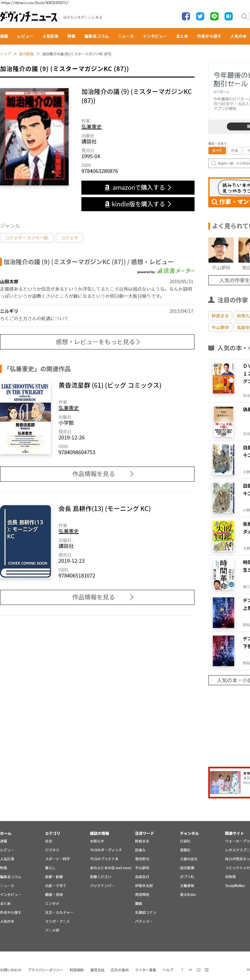The width and height of the screenshot is (250, 980).
Task: Share page via Twitter icon
Action: 200,16
